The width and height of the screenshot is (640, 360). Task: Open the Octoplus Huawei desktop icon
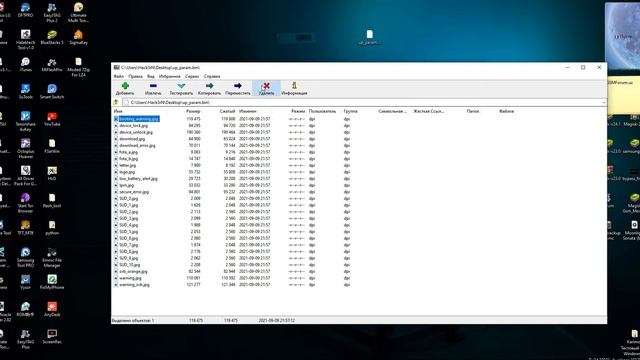click(x=25, y=149)
